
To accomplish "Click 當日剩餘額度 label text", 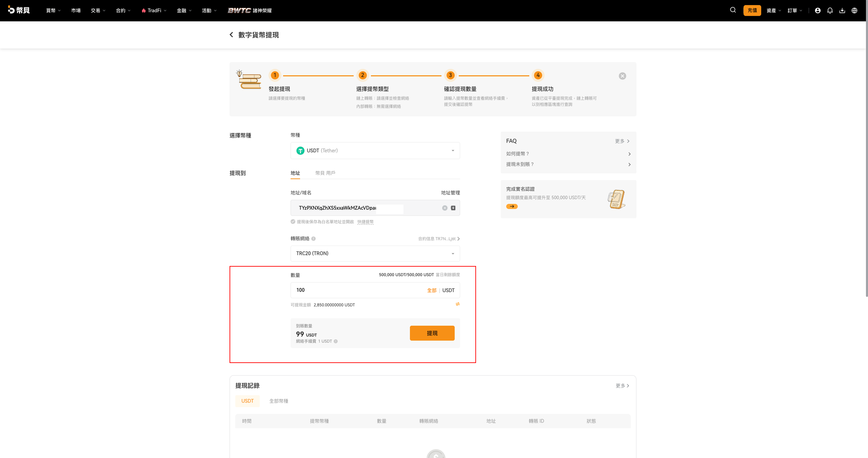I will [448, 275].
